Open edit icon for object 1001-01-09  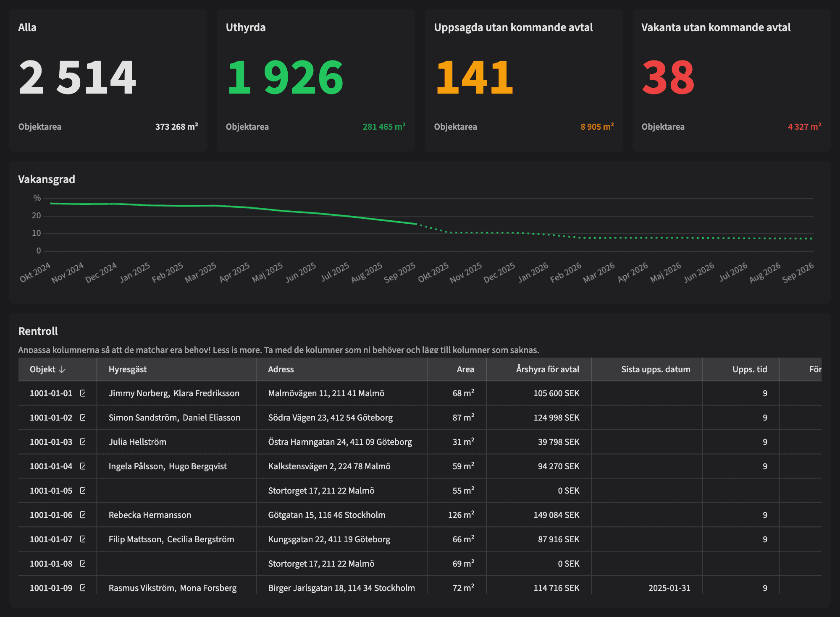pos(83,588)
